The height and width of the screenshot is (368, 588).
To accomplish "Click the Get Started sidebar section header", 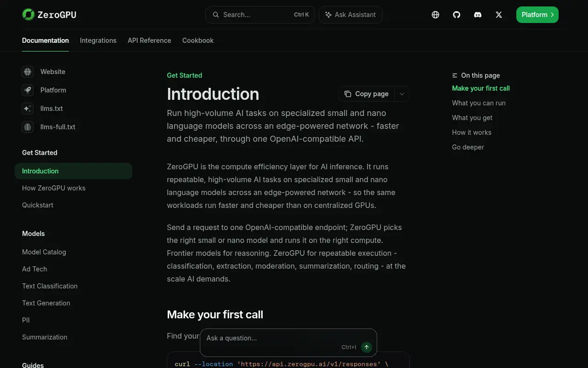I will coord(40,153).
